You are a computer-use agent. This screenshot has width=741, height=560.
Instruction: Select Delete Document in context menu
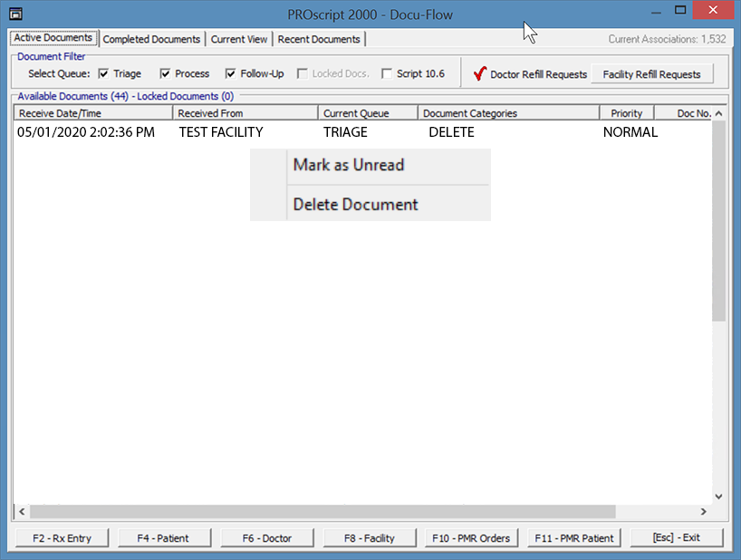pos(355,204)
